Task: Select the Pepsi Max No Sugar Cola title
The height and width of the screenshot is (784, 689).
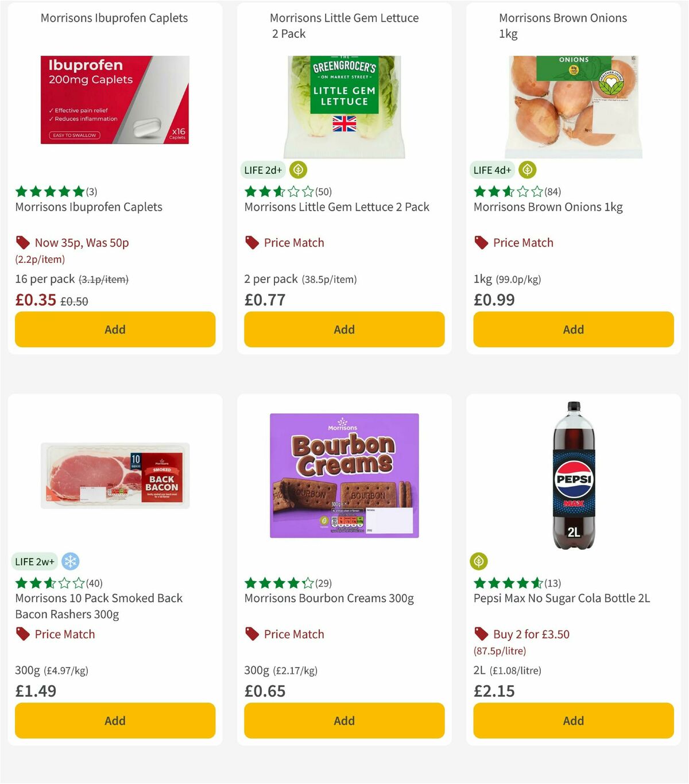Action: point(562,598)
